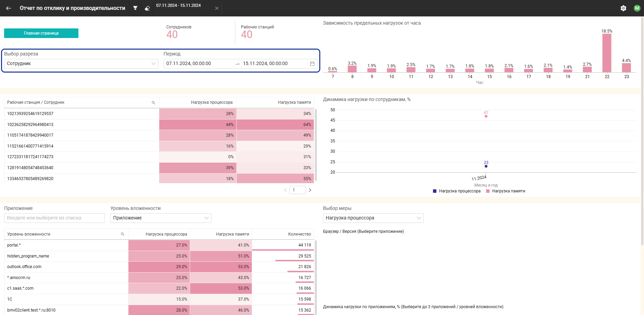Click the 53.0% memory cell for outlook.office.com
Screen dimensions: 644x315
221,267
